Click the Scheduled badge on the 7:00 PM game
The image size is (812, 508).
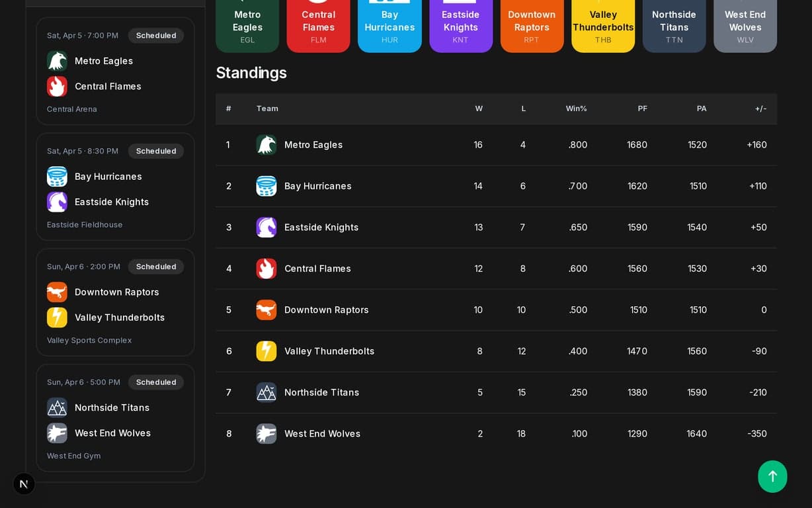pyautogui.click(x=156, y=36)
